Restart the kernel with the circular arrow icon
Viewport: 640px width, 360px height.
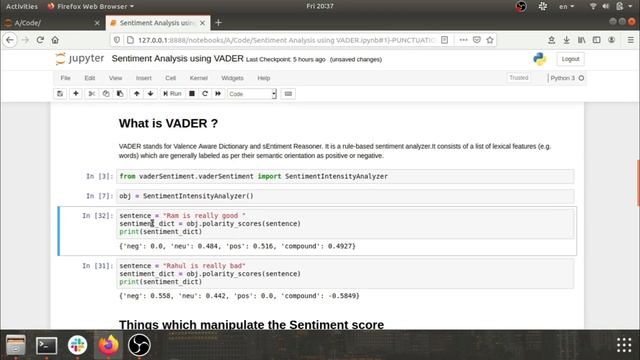coord(205,93)
